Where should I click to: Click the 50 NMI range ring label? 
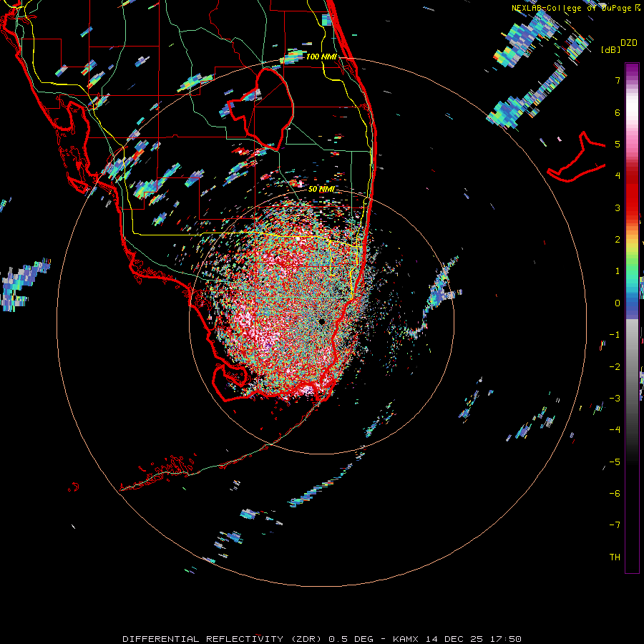321,190
